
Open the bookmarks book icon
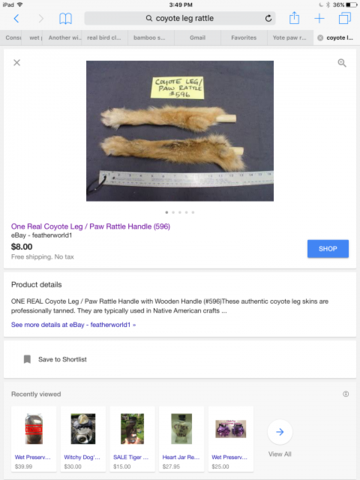coord(65,19)
